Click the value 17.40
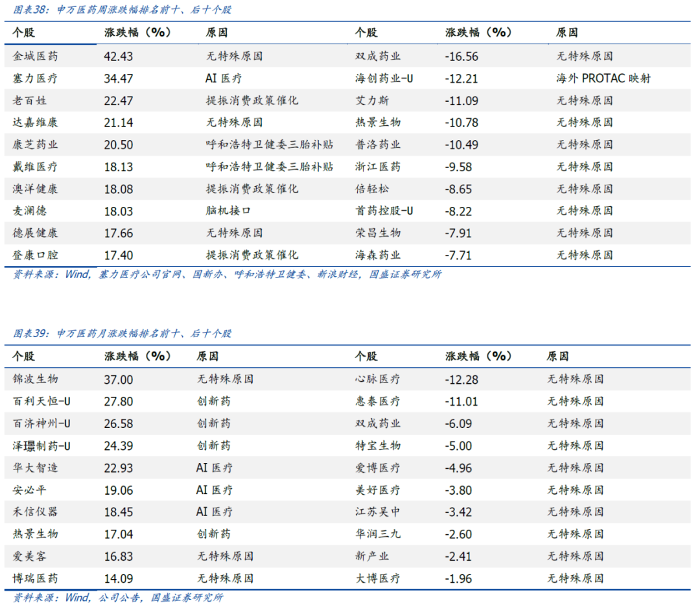Image resolution: width=700 pixels, height=614 pixels. 119,255
